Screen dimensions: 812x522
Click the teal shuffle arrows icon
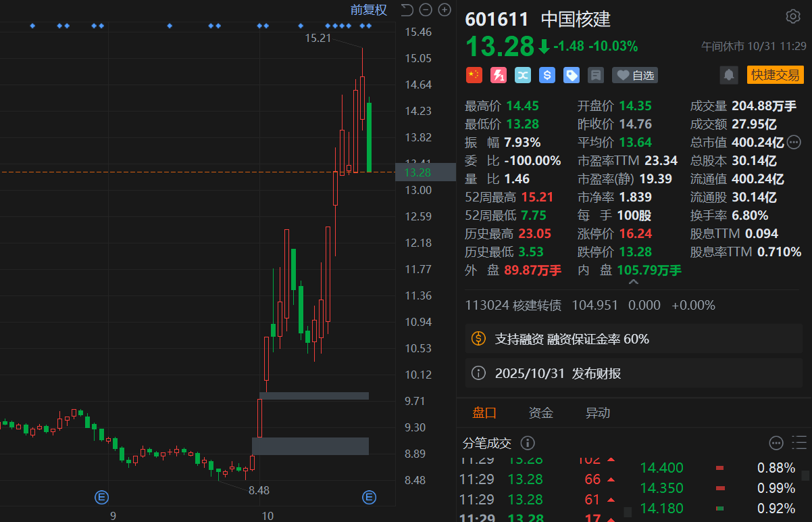[x=523, y=75]
